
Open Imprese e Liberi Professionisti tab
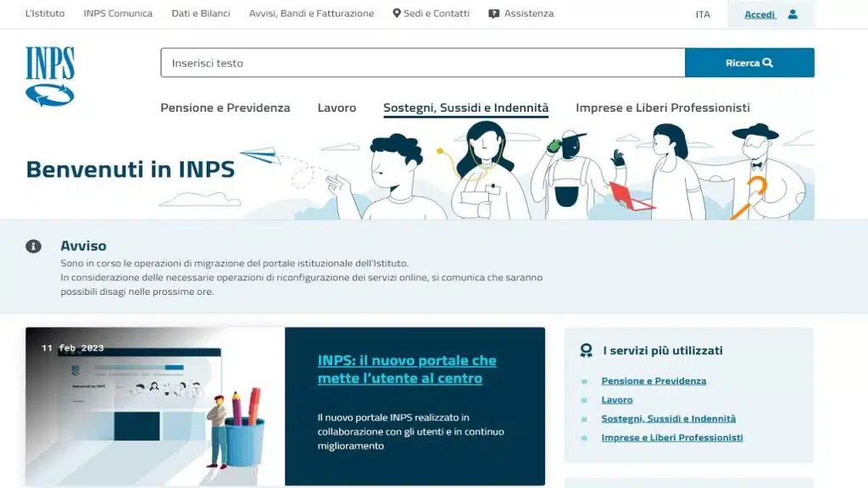pyautogui.click(x=663, y=108)
